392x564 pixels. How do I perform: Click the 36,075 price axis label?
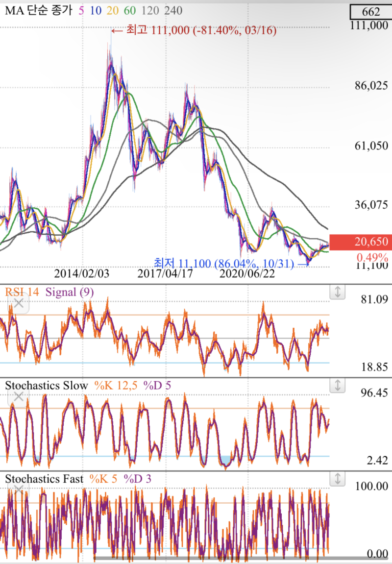coord(371,205)
